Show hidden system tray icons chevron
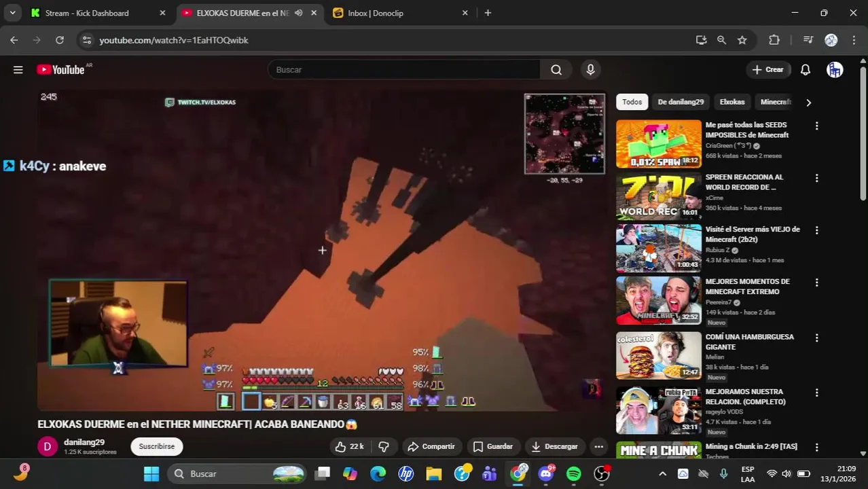Image resolution: width=868 pixels, height=489 pixels. point(662,473)
